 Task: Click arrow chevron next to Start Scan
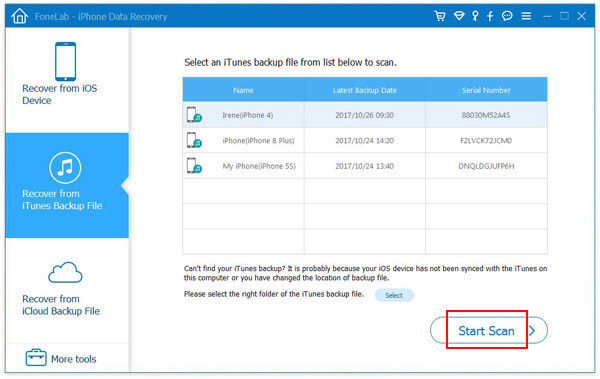point(532,331)
